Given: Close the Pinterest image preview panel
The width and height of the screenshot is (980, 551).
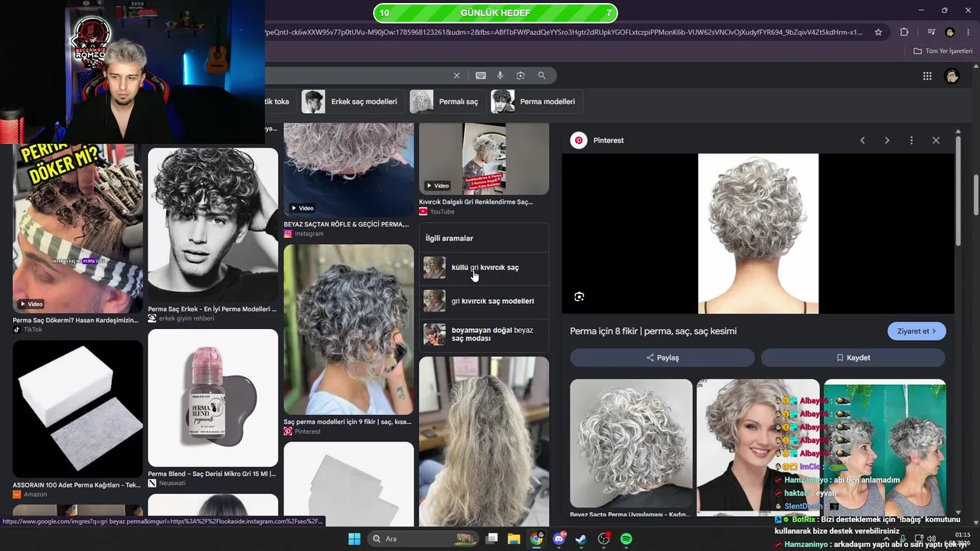Looking at the screenshot, I should [936, 141].
